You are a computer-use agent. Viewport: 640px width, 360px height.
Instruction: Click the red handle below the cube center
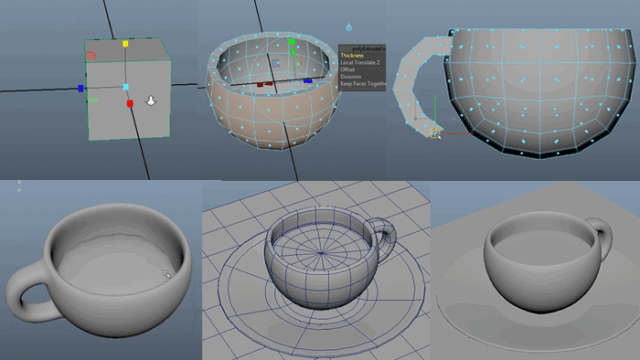[130, 104]
